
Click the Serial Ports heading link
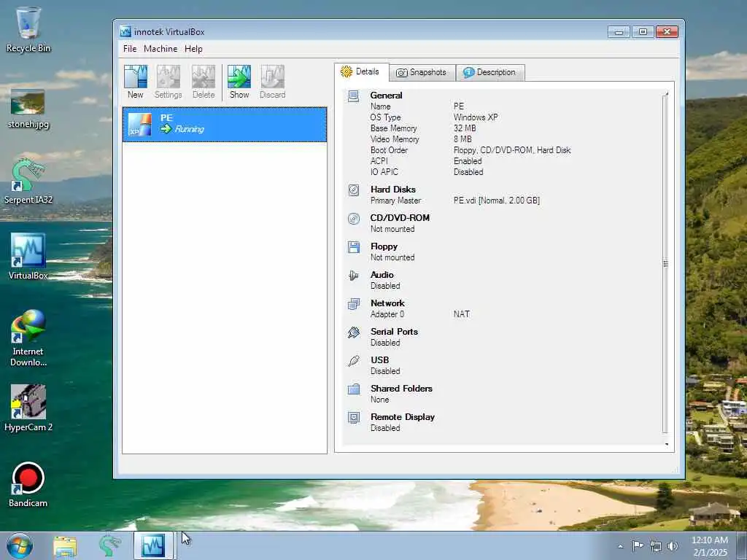click(394, 332)
